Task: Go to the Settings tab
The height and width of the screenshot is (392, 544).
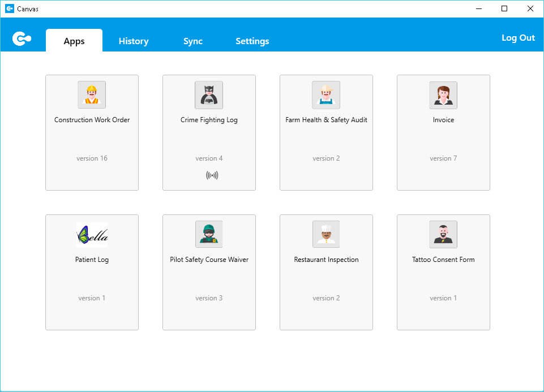Action: tap(252, 41)
